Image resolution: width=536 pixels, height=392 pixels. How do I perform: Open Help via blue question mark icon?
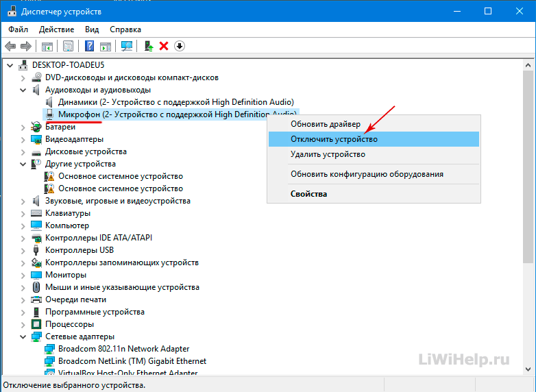[89, 46]
